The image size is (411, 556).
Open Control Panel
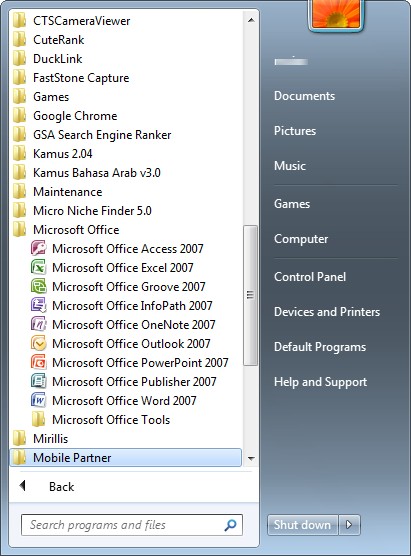coord(310,277)
